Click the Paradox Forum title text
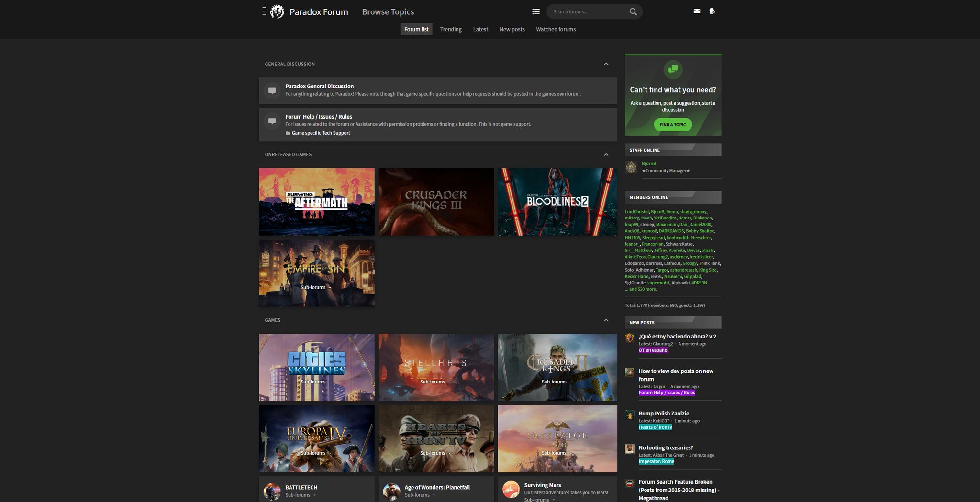The height and width of the screenshot is (502, 980). click(319, 12)
